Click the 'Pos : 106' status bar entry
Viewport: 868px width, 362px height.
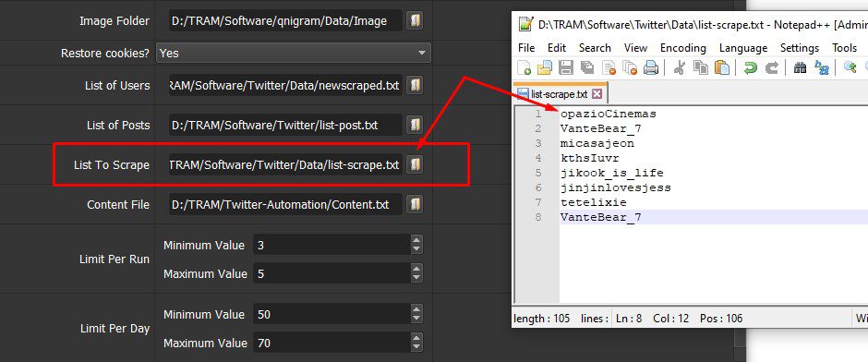tap(721, 319)
